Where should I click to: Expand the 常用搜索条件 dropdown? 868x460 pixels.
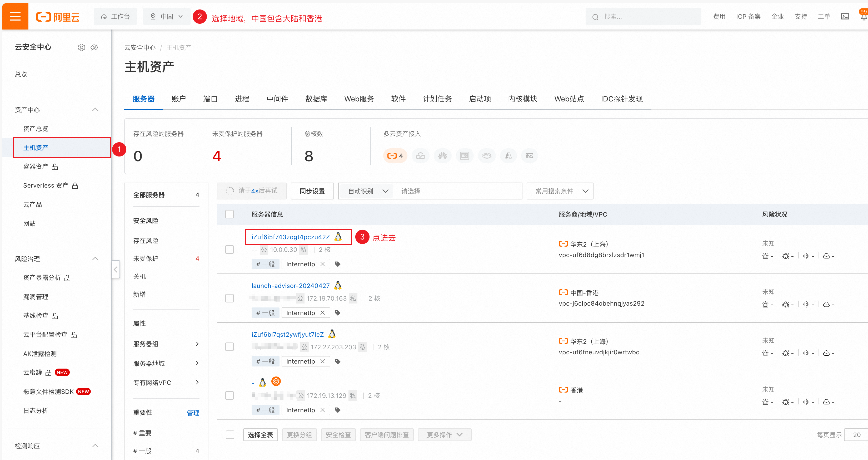pyautogui.click(x=560, y=191)
